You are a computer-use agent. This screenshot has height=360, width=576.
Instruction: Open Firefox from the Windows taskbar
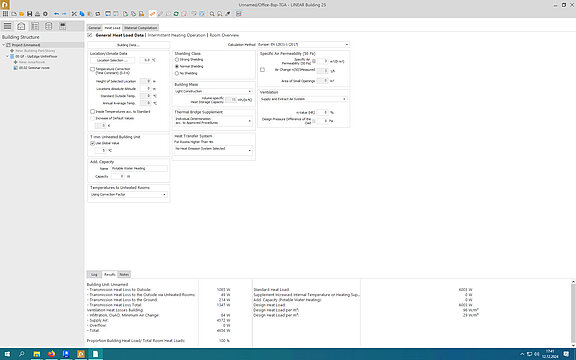point(51,354)
